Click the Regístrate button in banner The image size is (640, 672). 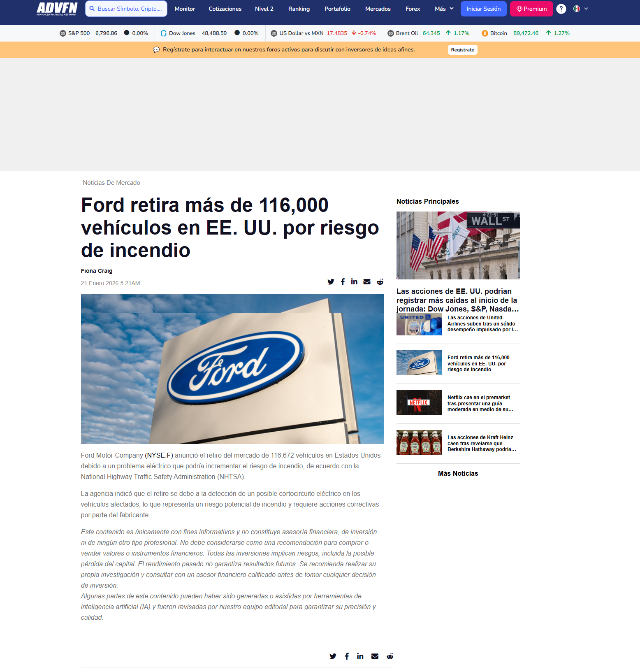(x=463, y=50)
